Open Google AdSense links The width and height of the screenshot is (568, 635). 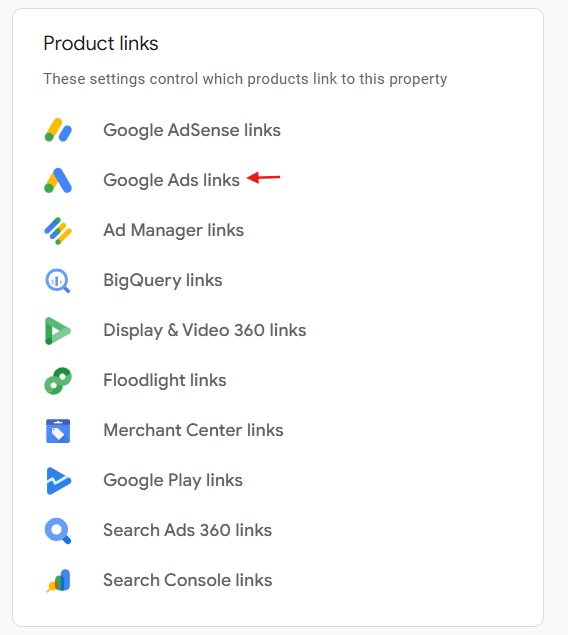pyautogui.click(x=192, y=130)
